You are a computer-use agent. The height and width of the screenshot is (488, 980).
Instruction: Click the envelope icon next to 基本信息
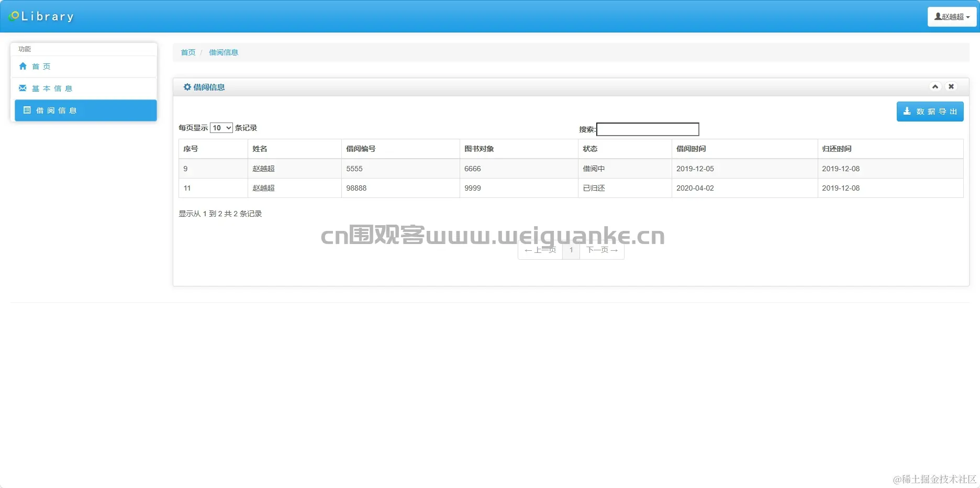click(23, 88)
